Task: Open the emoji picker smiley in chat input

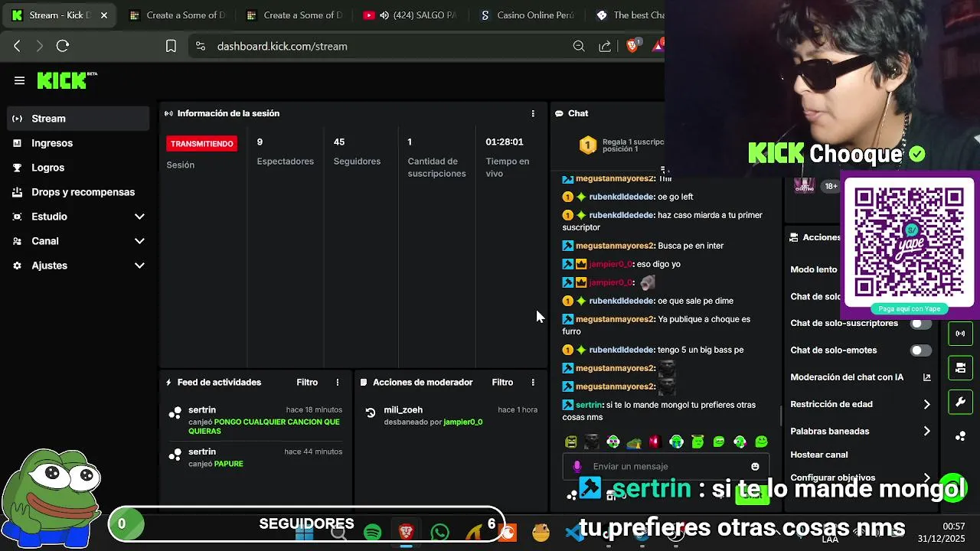Action: point(755,466)
